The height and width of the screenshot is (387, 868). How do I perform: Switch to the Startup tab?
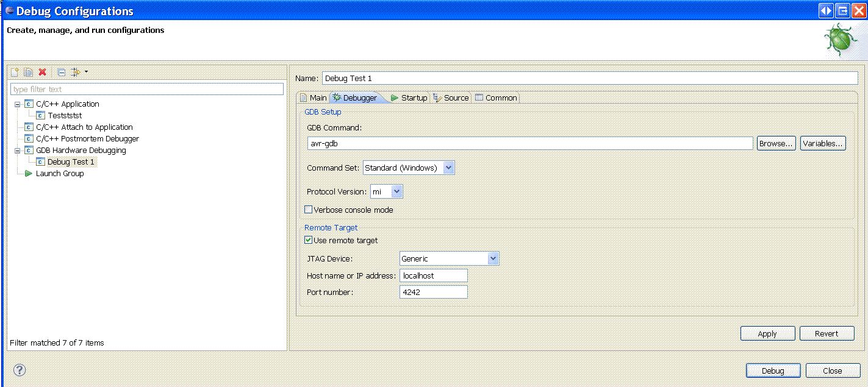(x=409, y=98)
